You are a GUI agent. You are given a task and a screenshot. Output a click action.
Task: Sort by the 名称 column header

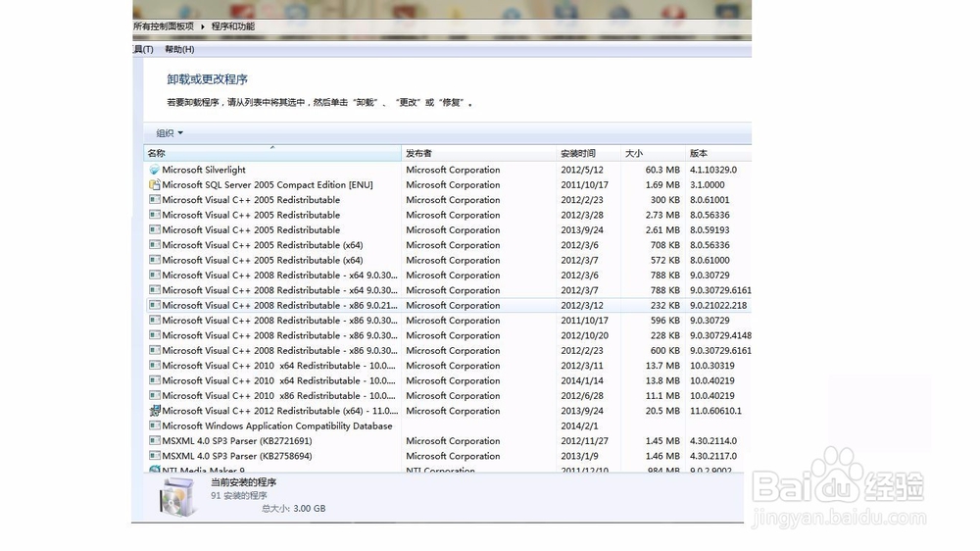click(272, 153)
